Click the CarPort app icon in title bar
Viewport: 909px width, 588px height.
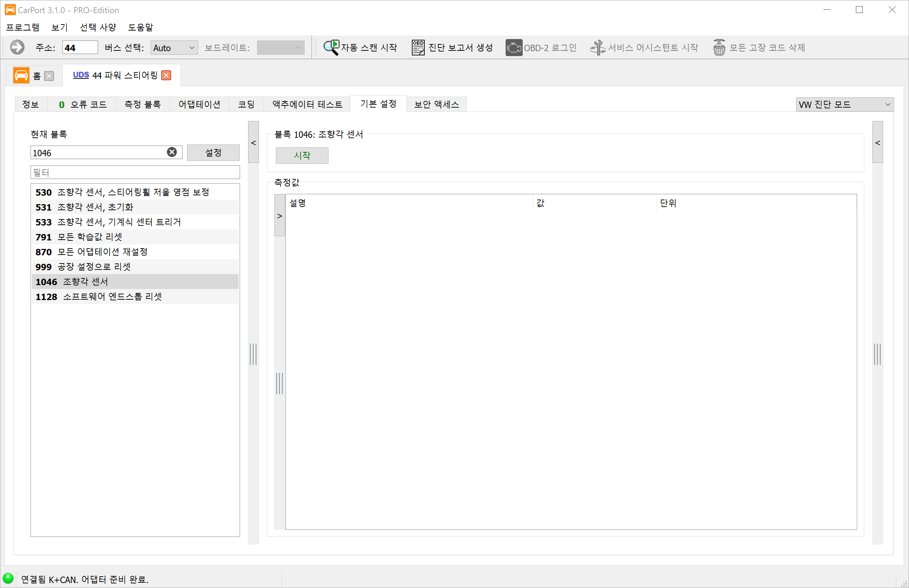[x=10, y=10]
